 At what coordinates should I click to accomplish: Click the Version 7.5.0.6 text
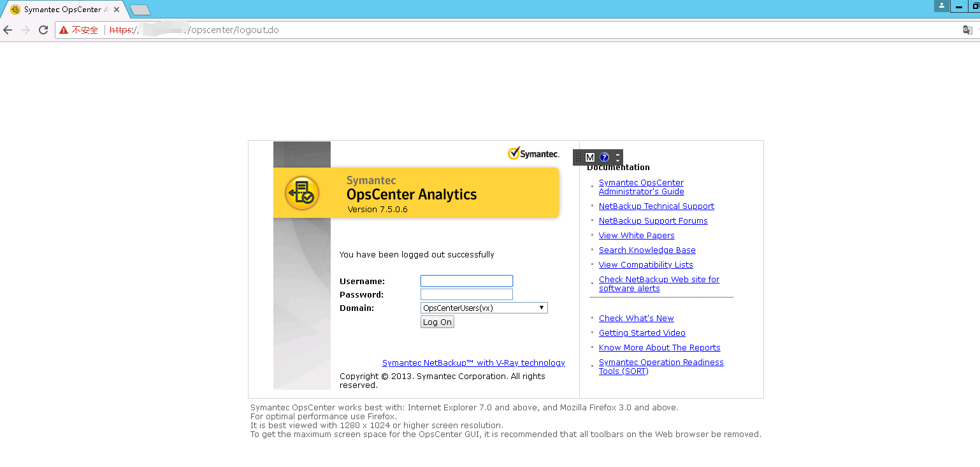tap(378, 209)
